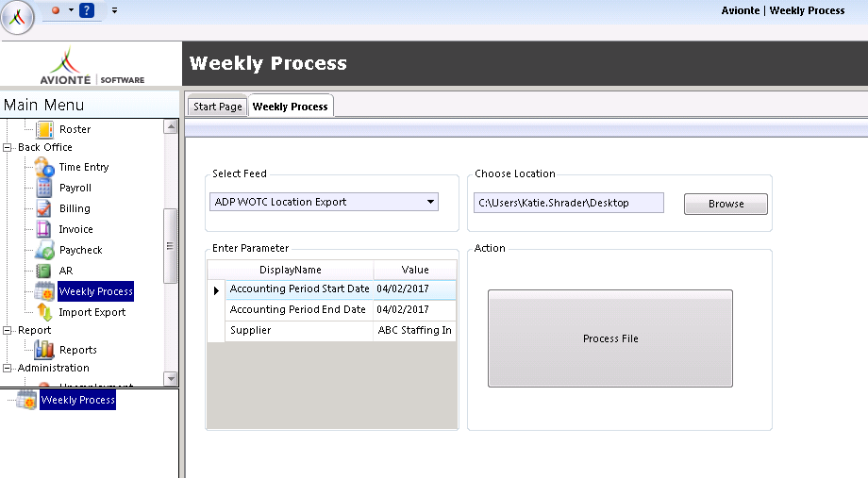Collapse the Report tree node
The image size is (868, 478).
coord(8,330)
